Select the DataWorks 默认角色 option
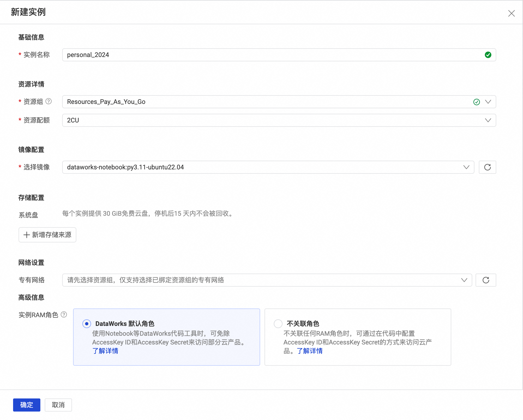The image size is (523, 420). pos(86,324)
